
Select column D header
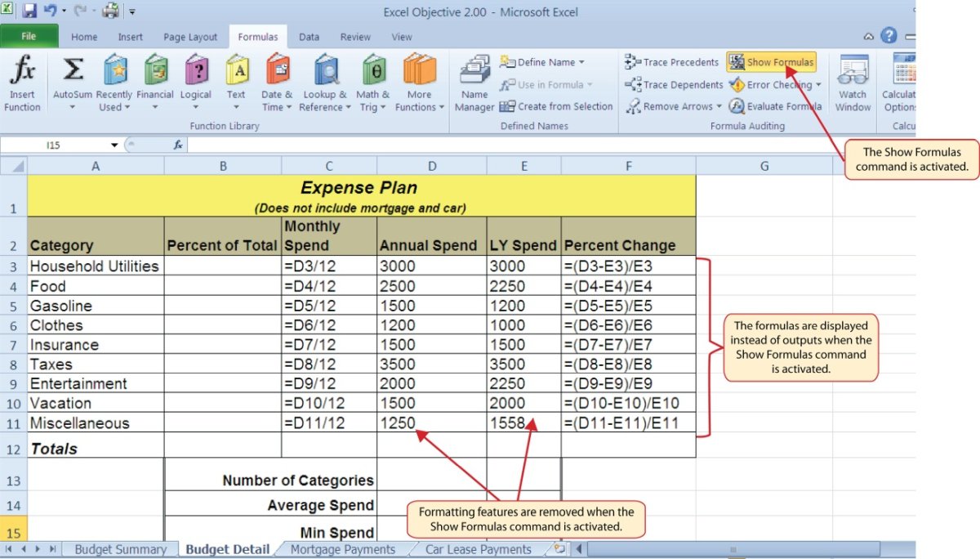431,166
